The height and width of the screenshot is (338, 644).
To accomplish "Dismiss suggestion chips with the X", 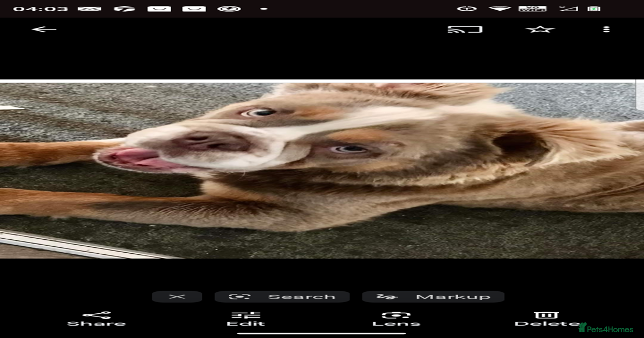I will 177,297.
